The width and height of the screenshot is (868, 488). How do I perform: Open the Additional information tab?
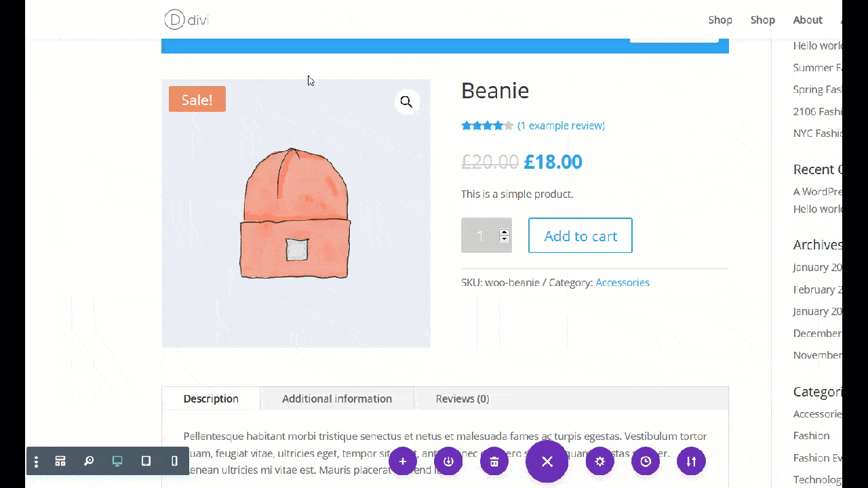[337, 399]
